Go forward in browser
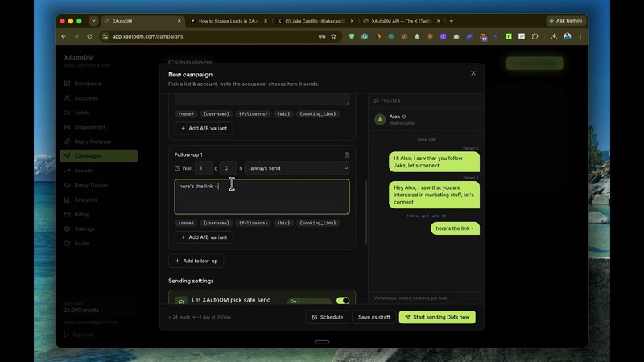644x362 pixels. click(76, 36)
